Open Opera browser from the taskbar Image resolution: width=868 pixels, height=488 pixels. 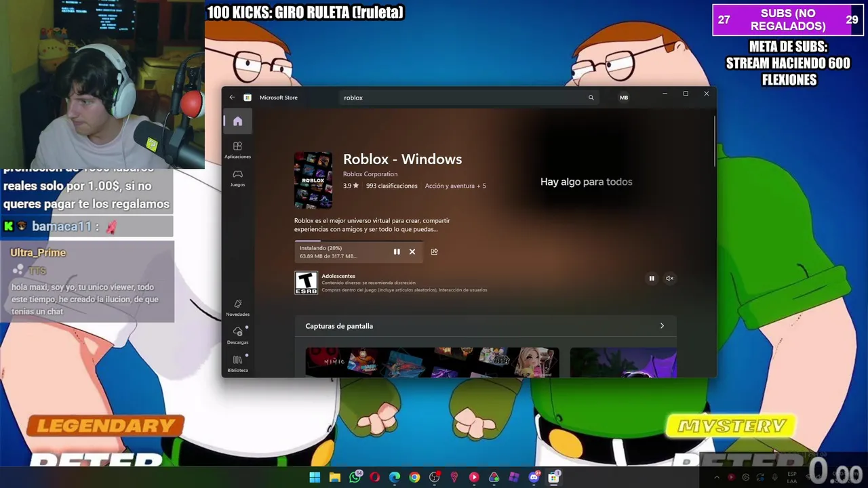click(375, 477)
